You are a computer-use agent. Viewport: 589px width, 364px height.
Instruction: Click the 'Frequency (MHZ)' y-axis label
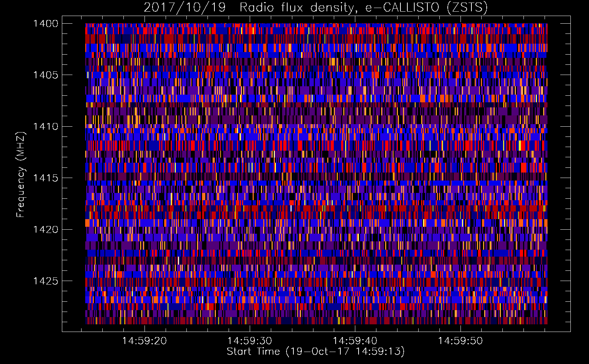pyautogui.click(x=21, y=175)
